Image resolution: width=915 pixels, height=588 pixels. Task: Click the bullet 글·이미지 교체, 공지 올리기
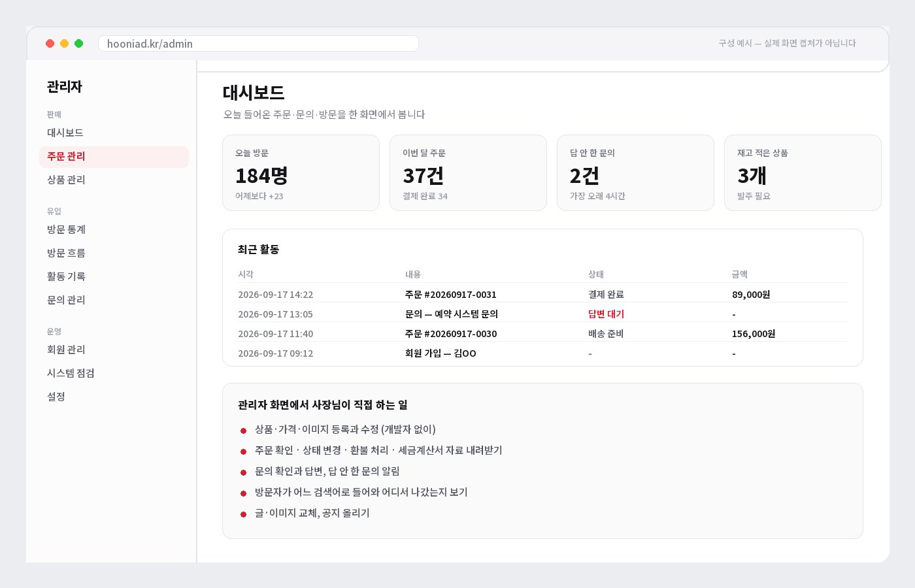click(312, 513)
